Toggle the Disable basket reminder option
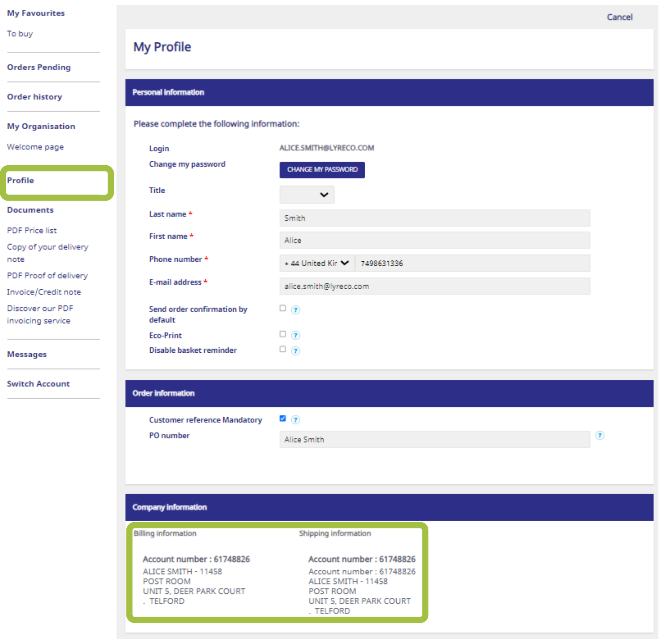This screenshot has height=644, width=660. [x=282, y=349]
